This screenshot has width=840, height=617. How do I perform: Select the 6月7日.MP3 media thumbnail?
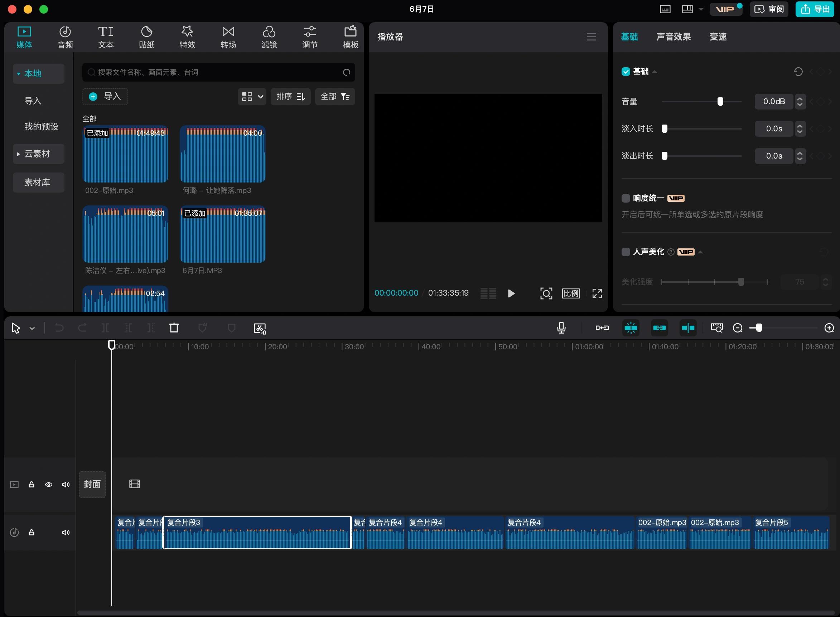click(x=223, y=234)
